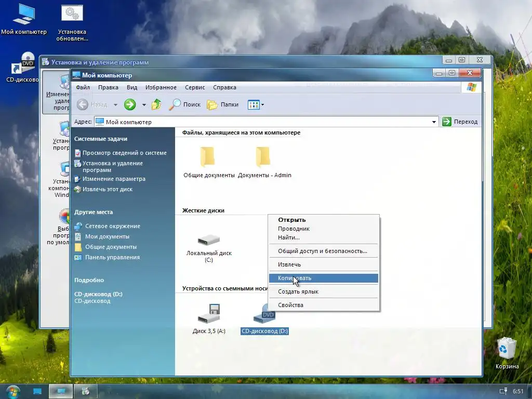Click the first taskbar desktop icon
Screen dimensions: 532x399
pyautogui.click(x=37, y=392)
